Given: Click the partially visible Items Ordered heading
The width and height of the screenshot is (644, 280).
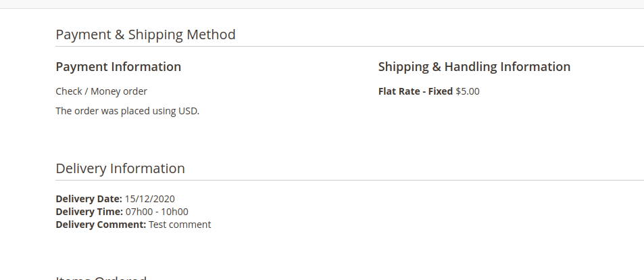Looking at the screenshot, I should click(101, 277).
